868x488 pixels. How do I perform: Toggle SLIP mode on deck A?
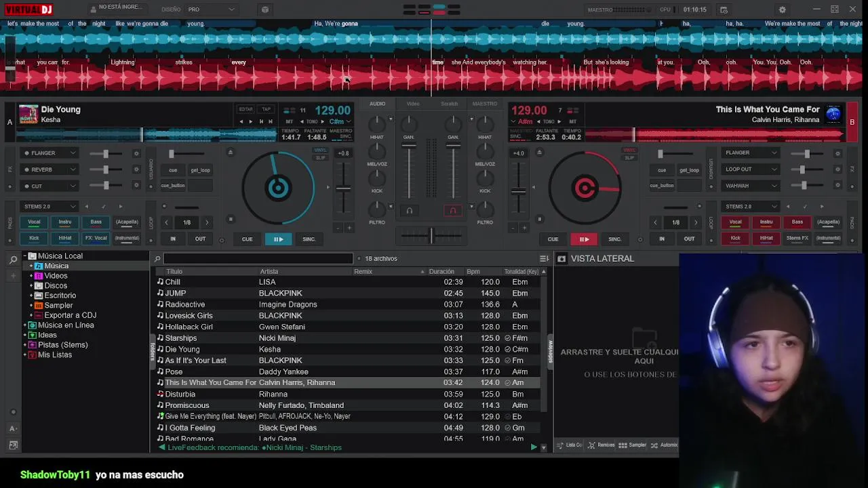[x=321, y=158]
